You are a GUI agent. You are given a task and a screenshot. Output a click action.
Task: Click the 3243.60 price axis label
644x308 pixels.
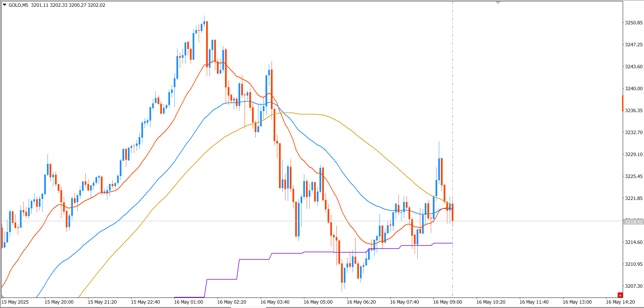pyautogui.click(x=634, y=67)
